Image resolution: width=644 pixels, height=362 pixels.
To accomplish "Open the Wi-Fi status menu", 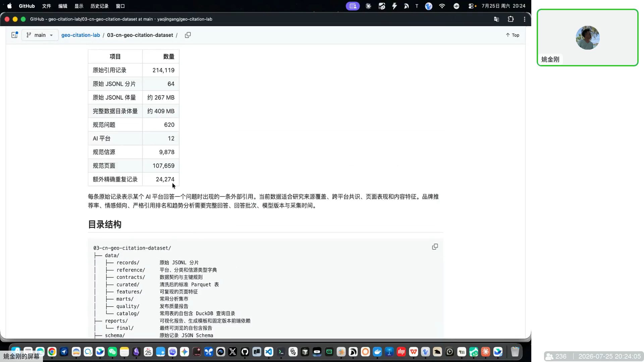I will (x=442, y=6).
